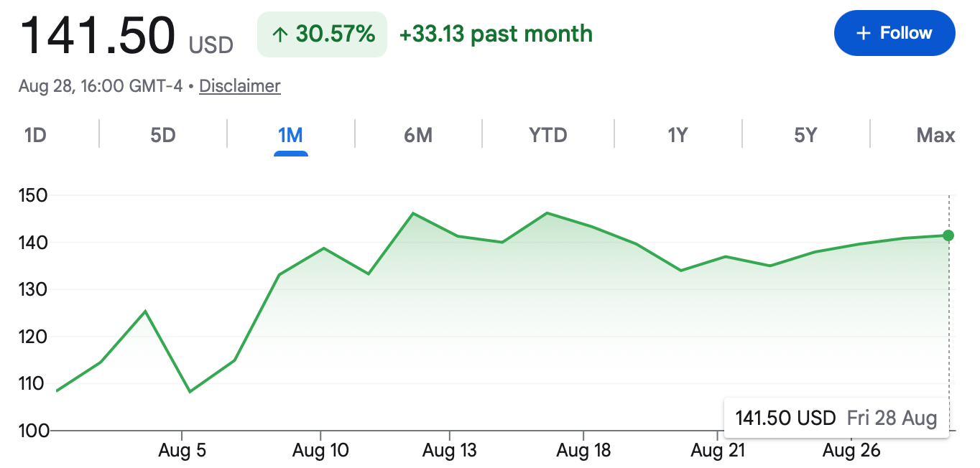
Task: Click the Aug 5 axis label
Action: click(x=182, y=451)
